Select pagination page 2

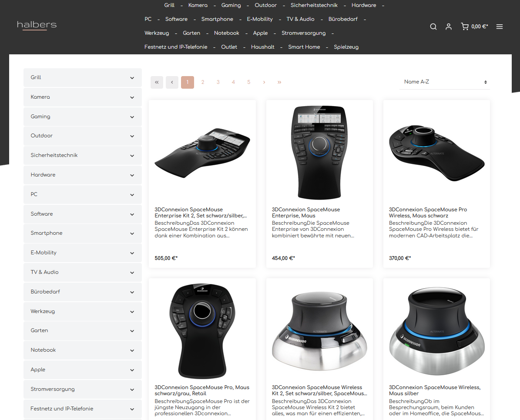click(203, 82)
